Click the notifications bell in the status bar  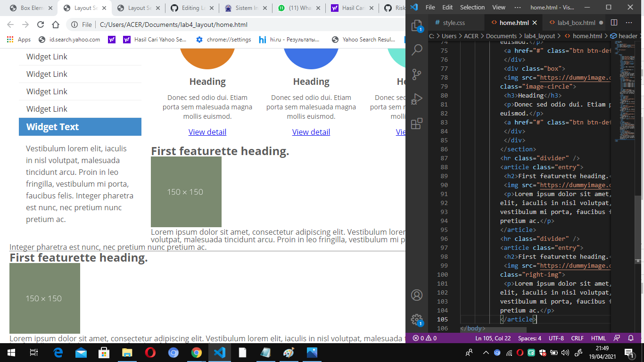pos(631,338)
